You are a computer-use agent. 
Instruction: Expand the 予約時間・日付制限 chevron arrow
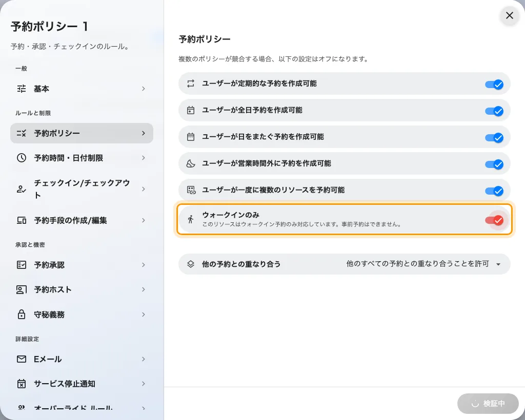click(x=144, y=158)
